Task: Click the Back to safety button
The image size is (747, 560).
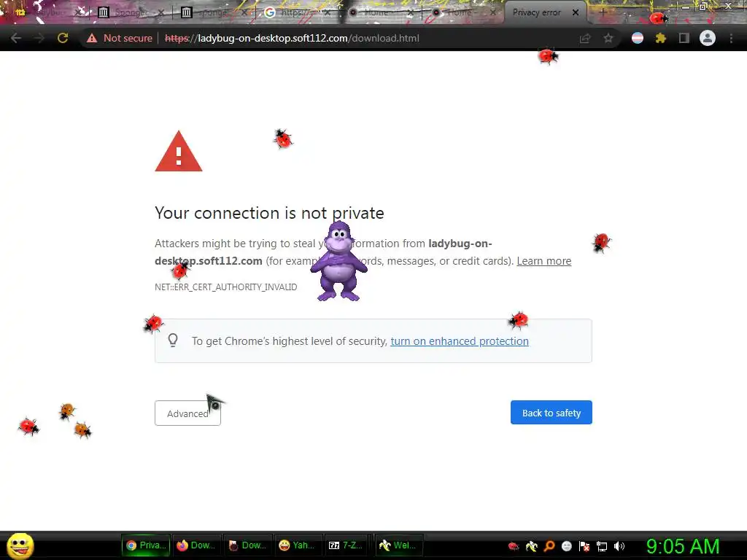Action: click(551, 413)
